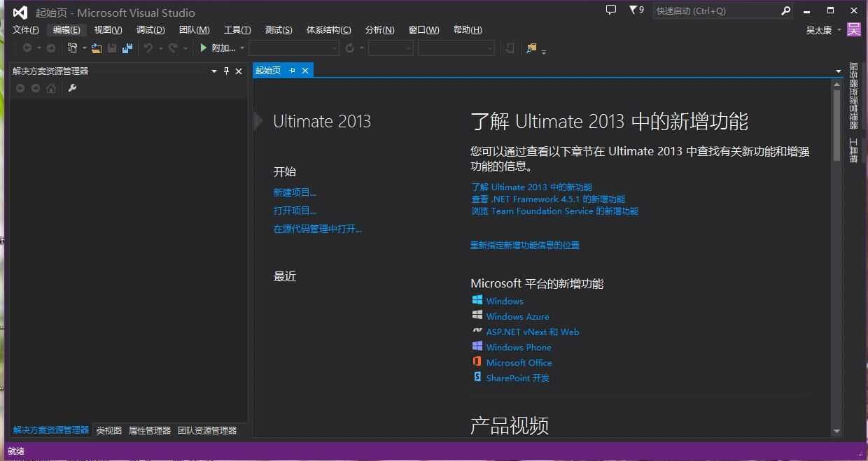
Task: Click the 打开项目... link
Action: pyautogui.click(x=295, y=211)
